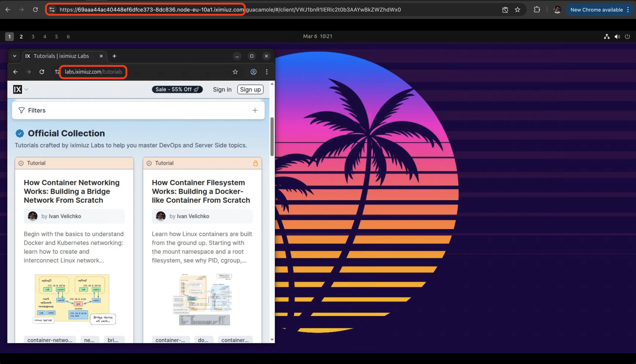Switch to workspace 2 in top bar

pos(21,37)
